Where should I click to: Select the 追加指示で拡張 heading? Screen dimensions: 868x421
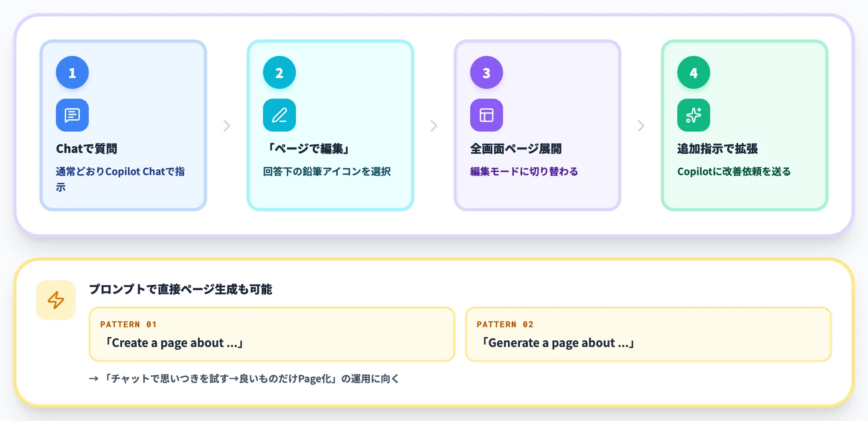pyautogui.click(x=718, y=149)
